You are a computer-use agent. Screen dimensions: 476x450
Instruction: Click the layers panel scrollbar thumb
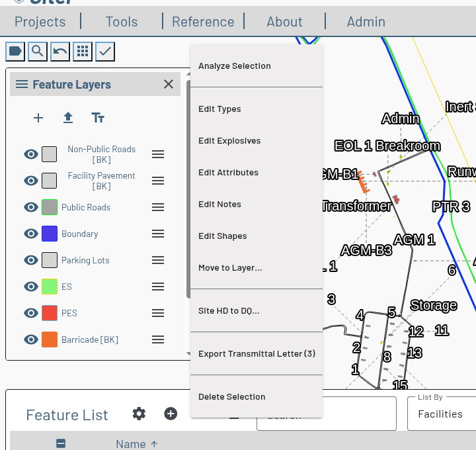click(188, 189)
